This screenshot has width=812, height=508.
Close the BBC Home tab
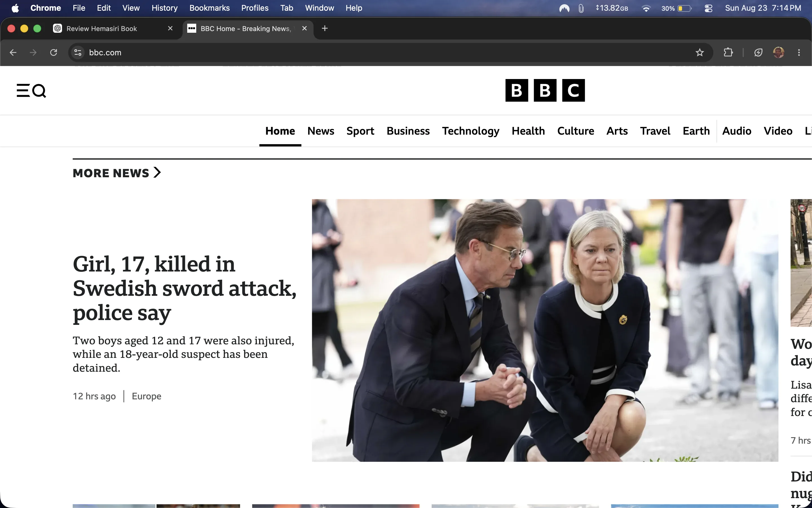[x=304, y=29]
